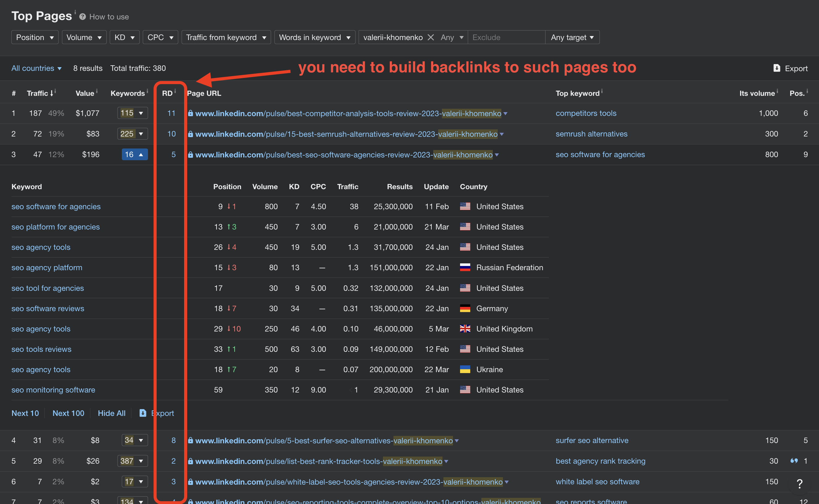Open the white-label-seo-tools-agencies LinkedIn URL

349,482
